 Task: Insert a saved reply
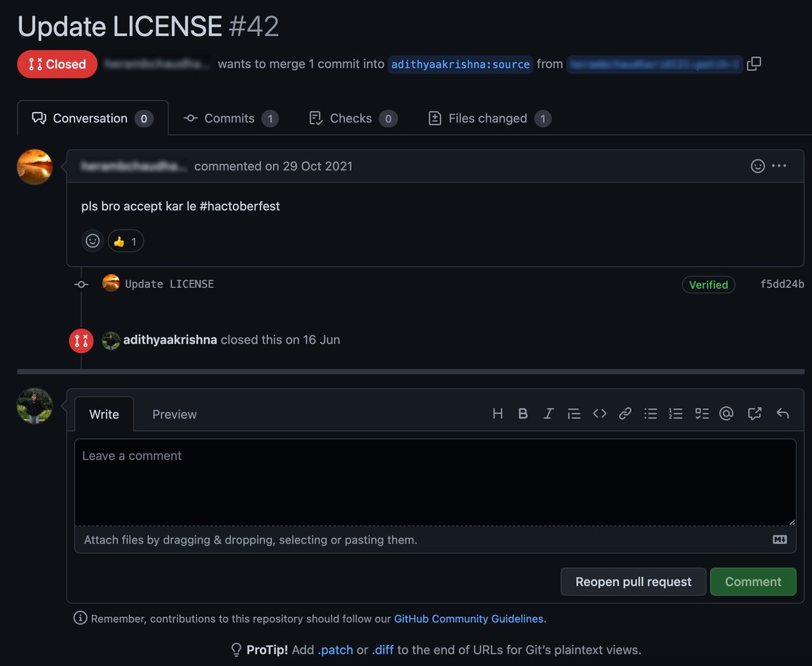pos(782,414)
